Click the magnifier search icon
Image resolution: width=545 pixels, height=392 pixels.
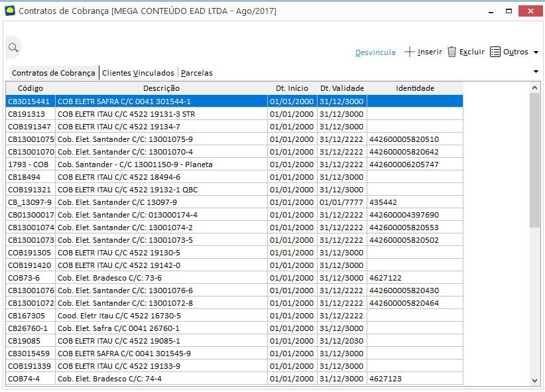coord(13,48)
